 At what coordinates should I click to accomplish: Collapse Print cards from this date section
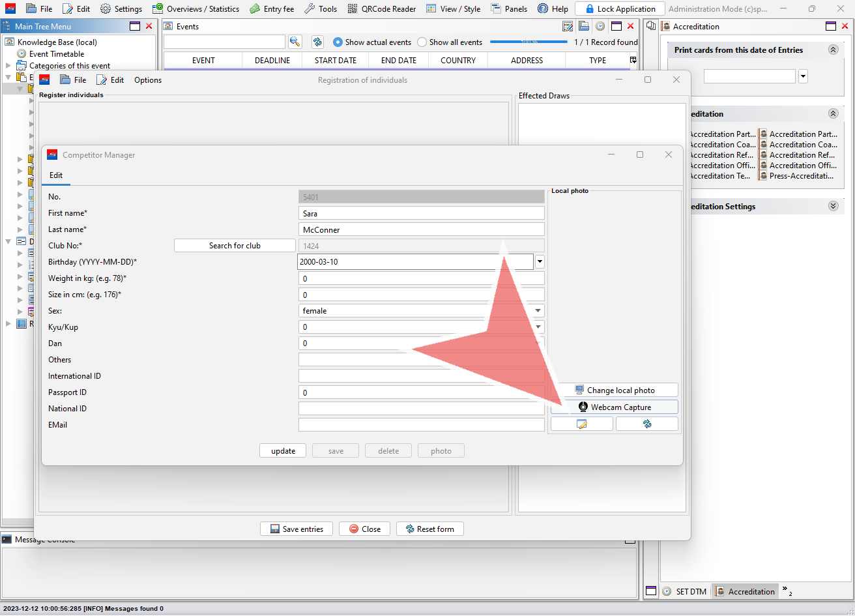click(833, 50)
